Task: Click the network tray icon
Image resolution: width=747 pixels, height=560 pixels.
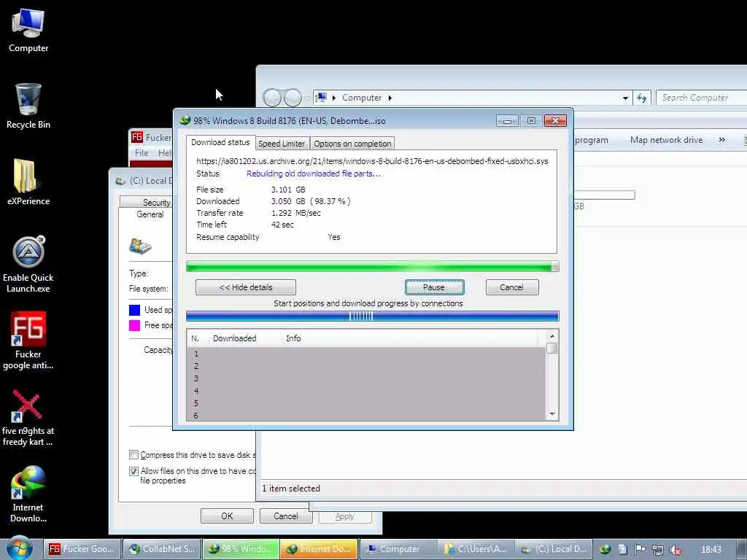Action: [x=658, y=550]
